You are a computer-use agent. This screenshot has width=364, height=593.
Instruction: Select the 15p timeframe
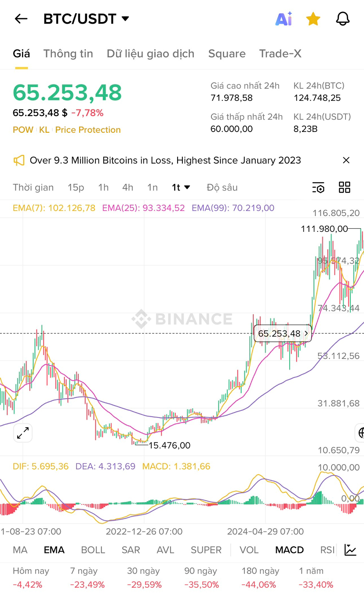click(x=76, y=187)
